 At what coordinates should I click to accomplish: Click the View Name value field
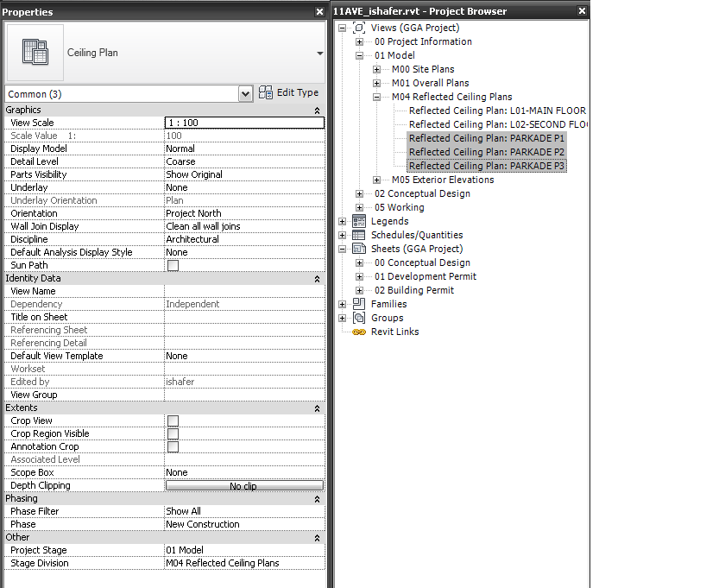pos(244,291)
